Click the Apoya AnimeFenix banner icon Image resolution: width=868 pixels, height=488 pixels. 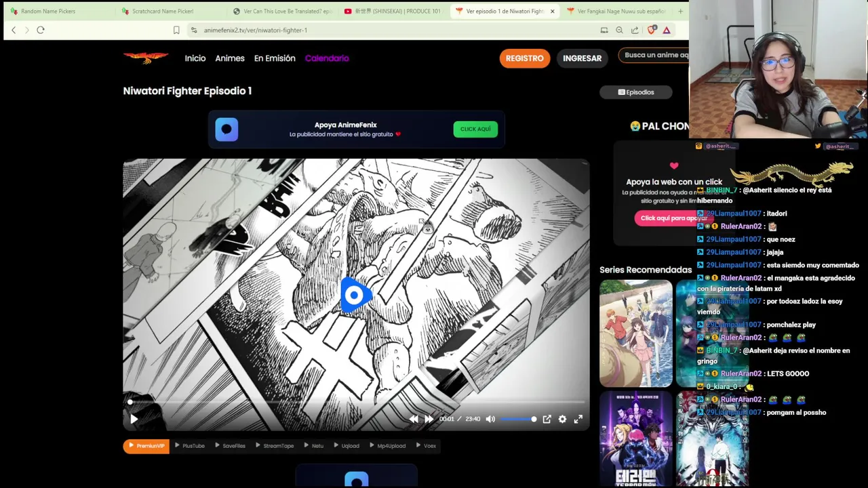pyautogui.click(x=226, y=129)
